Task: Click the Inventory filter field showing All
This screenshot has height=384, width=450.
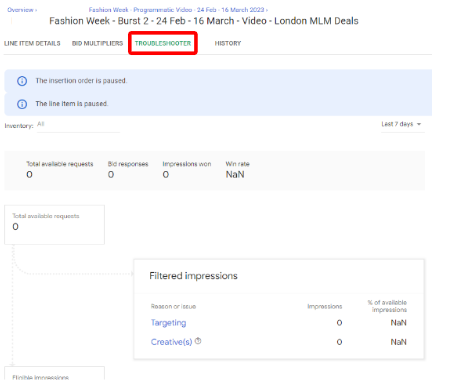Action: (x=78, y=126)
